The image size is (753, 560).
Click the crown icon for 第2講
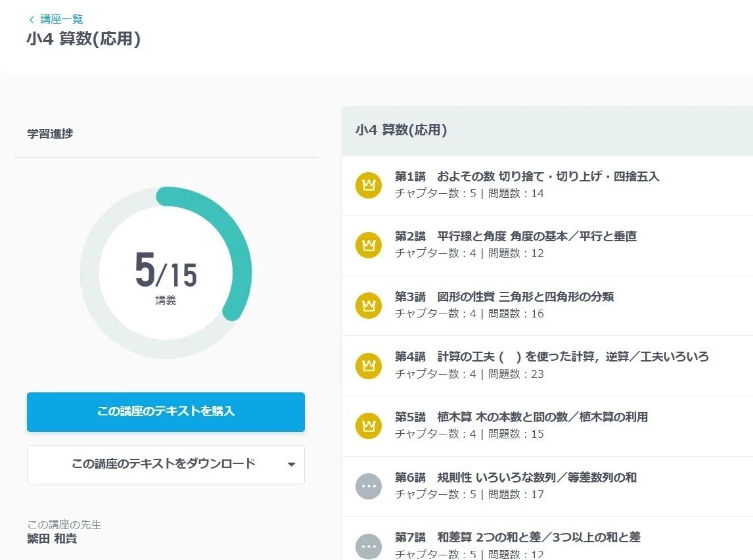tap(369, 245)
